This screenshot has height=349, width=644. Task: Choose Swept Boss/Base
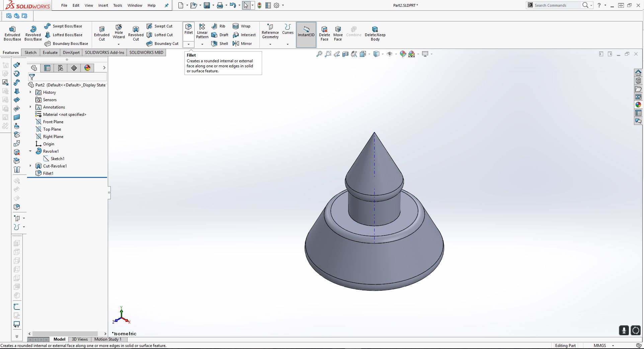(63, 26)
